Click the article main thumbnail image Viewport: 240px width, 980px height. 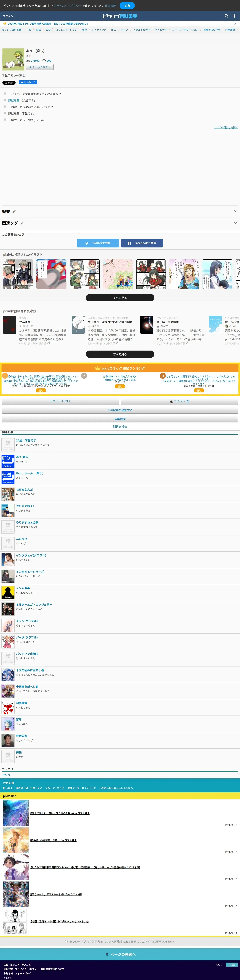tap(13, 59)
